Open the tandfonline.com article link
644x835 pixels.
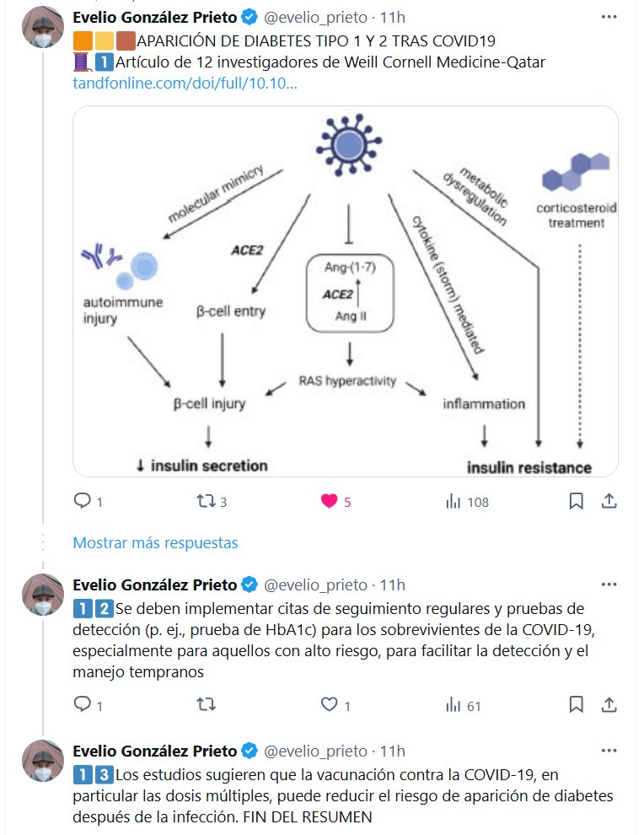click(x=185, y=84)
